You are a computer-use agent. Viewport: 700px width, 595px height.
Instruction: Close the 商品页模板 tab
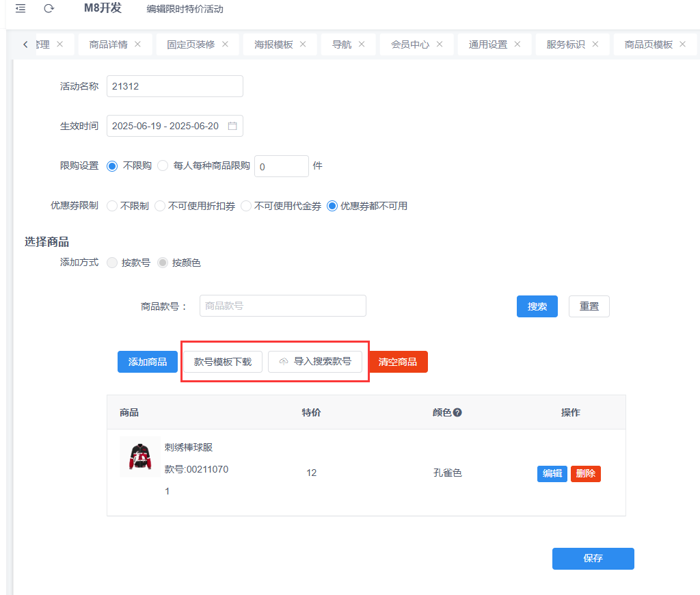coord(683,44)
